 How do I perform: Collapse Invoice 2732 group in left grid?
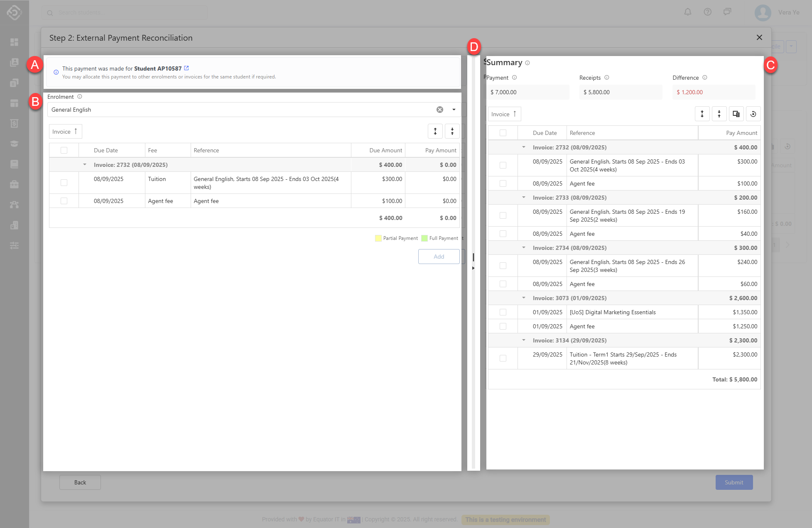coord(85,165)
